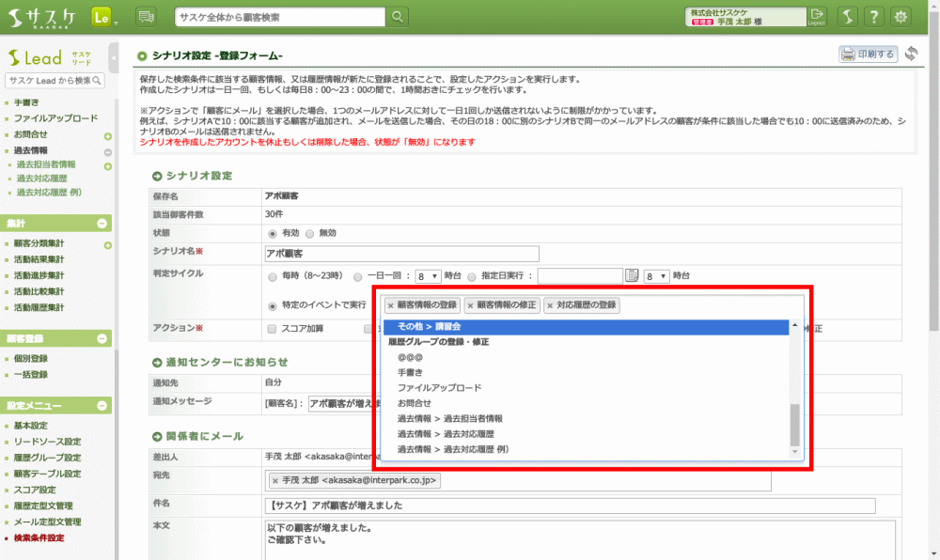The height and width of the screenshot is (560, 940).
Task: Collapse the 設定メニュー sidebar section
Action: 102,406
